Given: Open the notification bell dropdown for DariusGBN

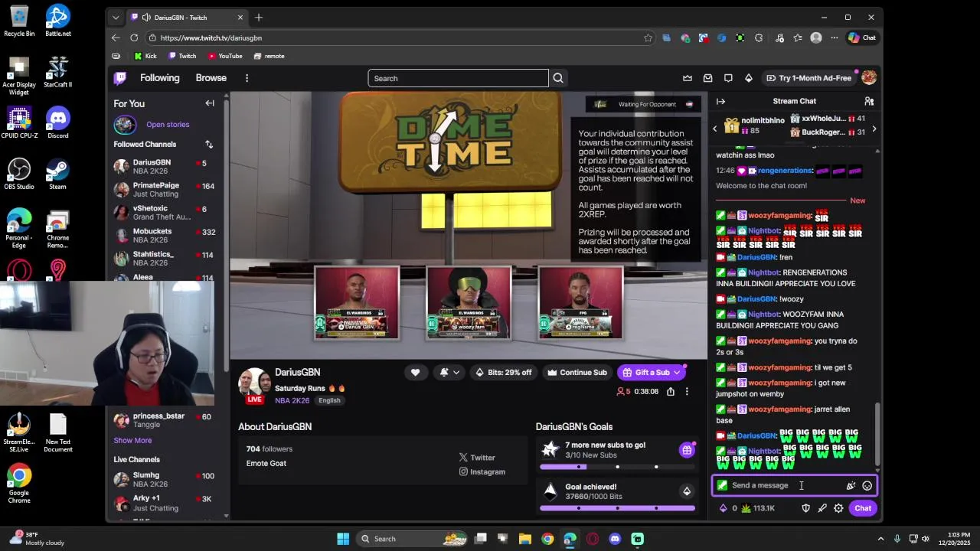Looking at the screenshot, I should click(x=449, y=373).
